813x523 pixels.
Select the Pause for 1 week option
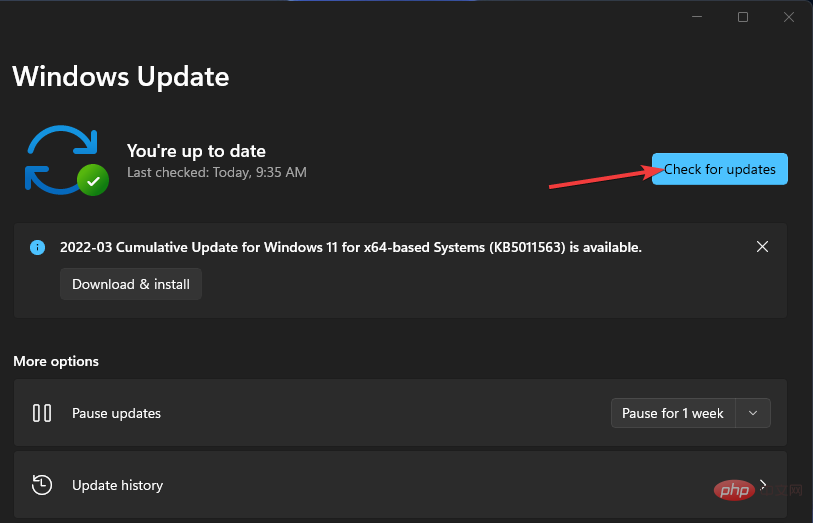coord(672,413)
